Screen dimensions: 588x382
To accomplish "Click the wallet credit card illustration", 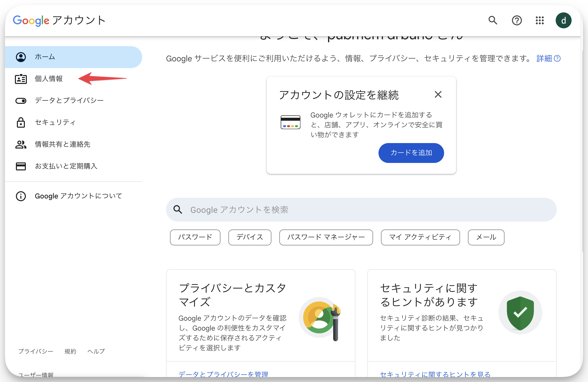I will tap(291, 122).
